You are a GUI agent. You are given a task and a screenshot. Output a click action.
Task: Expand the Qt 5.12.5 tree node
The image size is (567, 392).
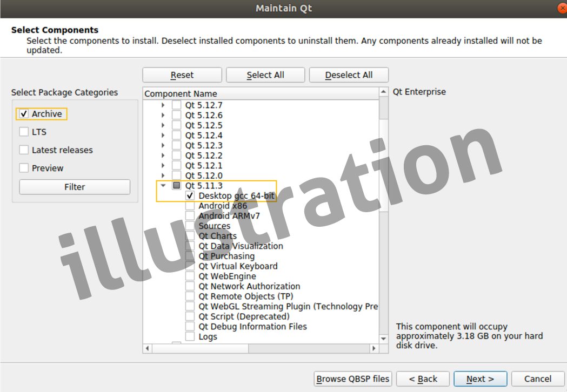tap(163, 125)
